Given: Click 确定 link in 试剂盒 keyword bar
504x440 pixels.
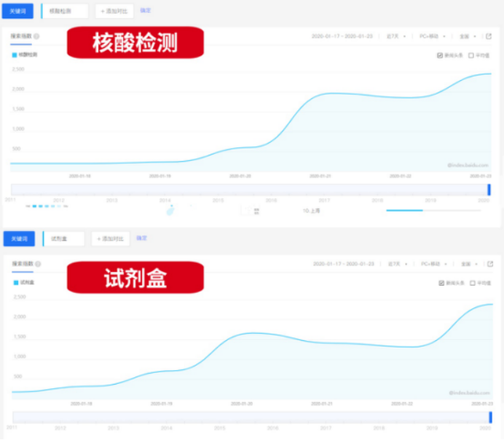Looking at the screenshot, I should [x=141, y=238].
